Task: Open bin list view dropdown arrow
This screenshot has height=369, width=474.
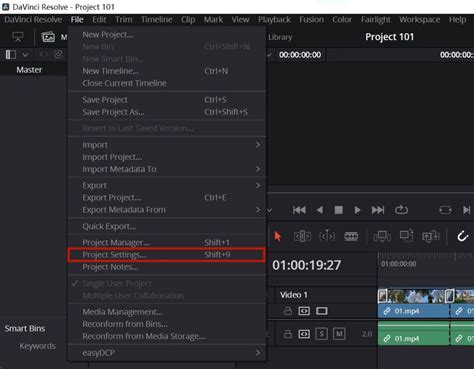Action: [25, 55]
